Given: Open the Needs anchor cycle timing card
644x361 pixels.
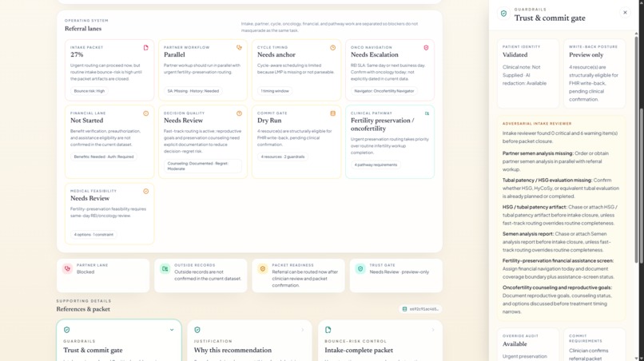Looking at the screenshot, I should pos(296,70).
